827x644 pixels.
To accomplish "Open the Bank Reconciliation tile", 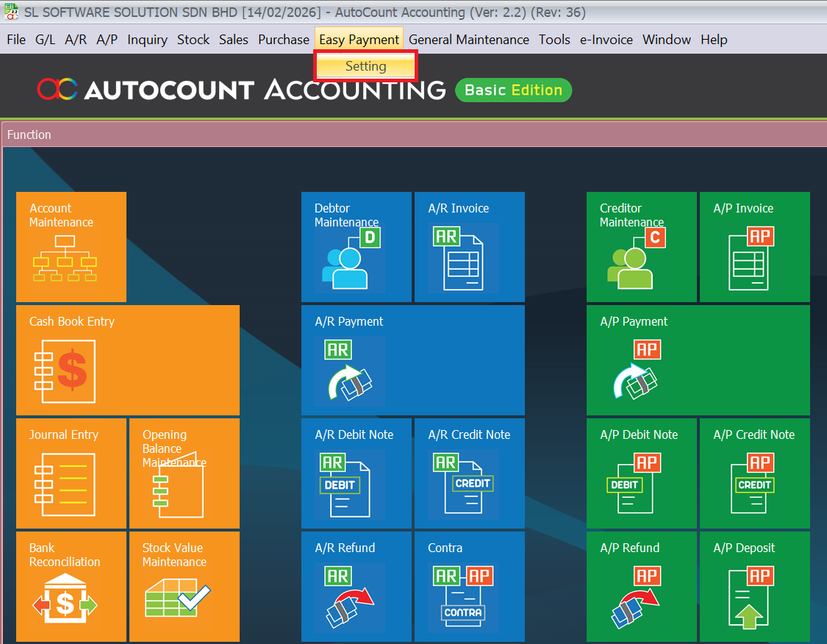I will (71, 587).
